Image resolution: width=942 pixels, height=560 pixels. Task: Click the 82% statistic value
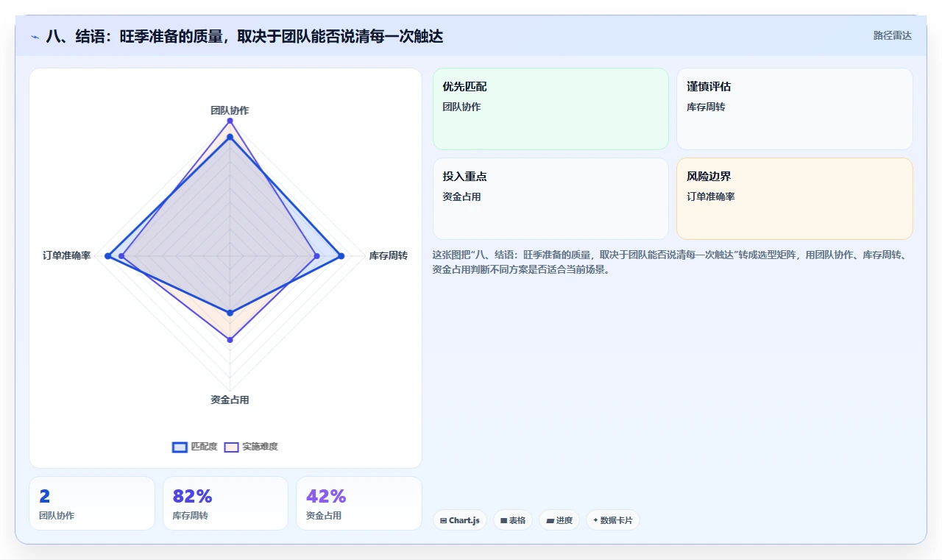point(192,497)
